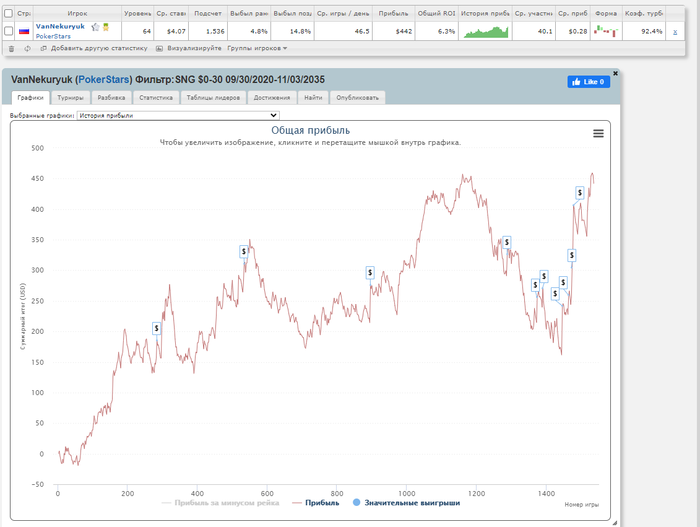Open the Достижения tab
700x527 pixels.
pyautogui.click(x=271, y=98)
